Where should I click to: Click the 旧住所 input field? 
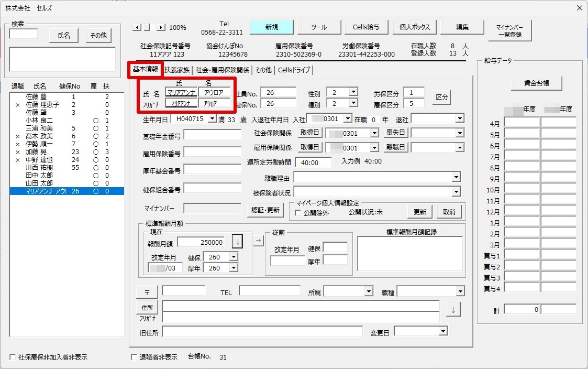(262, 331)
